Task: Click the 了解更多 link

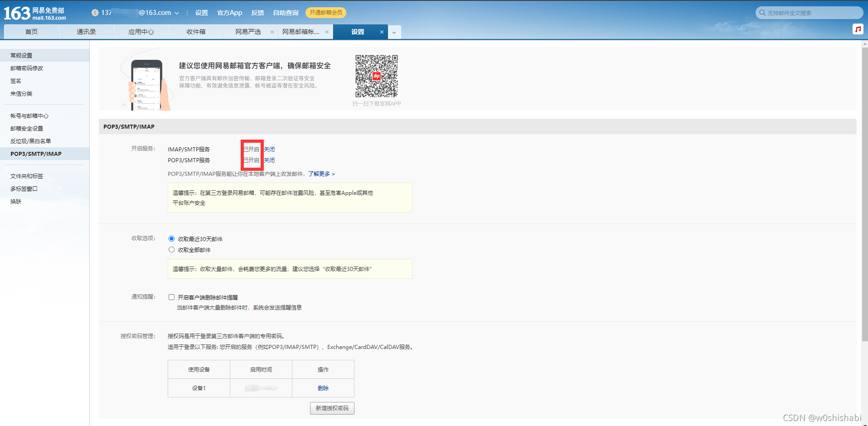Action: click(321, 174)
